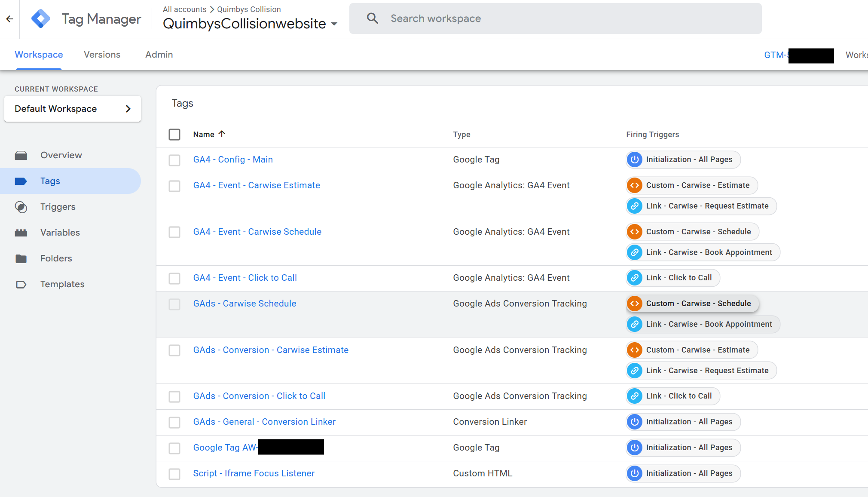Click Custom - Carwise - Schedule trigger in GA4 Event row
The image size is (868, 497).
693,232
